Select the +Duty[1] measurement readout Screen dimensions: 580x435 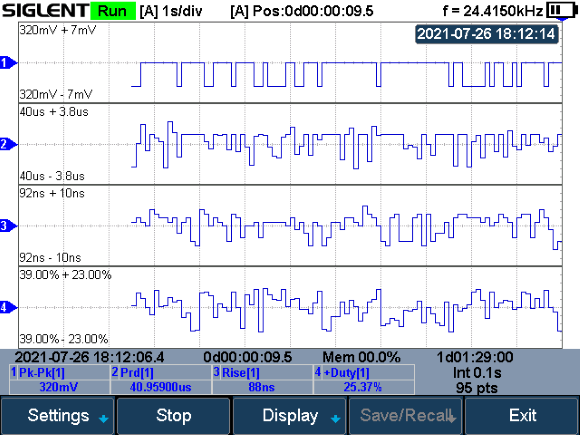click(x=364, y=380)
